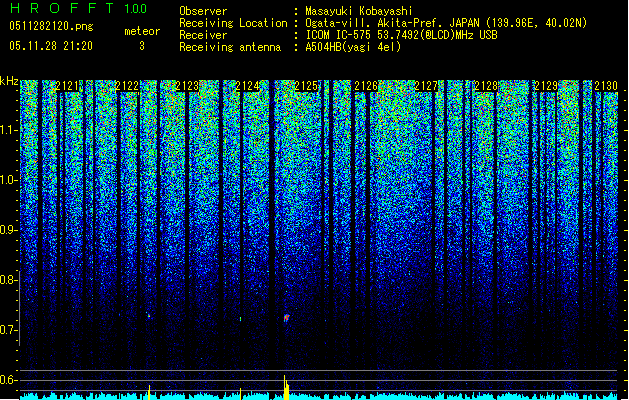Click the 2124 time marker
The height and width of the screenshot is (400, 629).
247,86
